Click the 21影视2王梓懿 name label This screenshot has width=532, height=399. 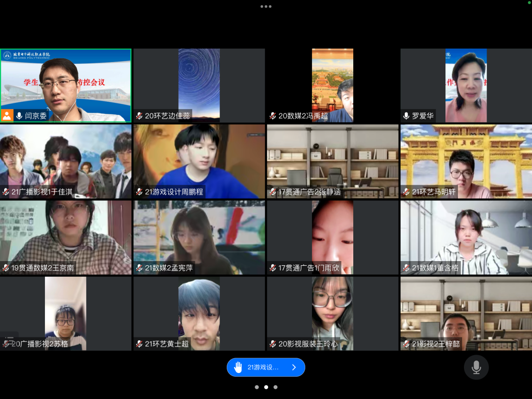point(435,344)
